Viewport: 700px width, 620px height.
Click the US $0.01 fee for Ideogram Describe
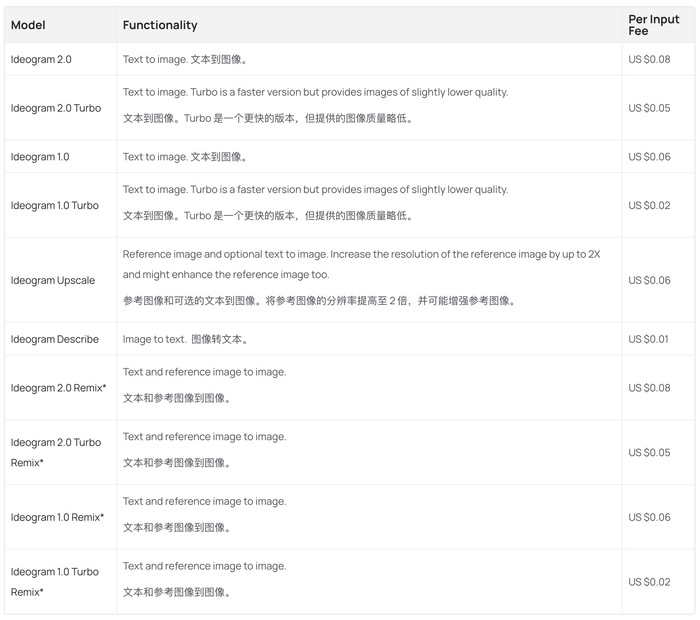click(649, 339)
